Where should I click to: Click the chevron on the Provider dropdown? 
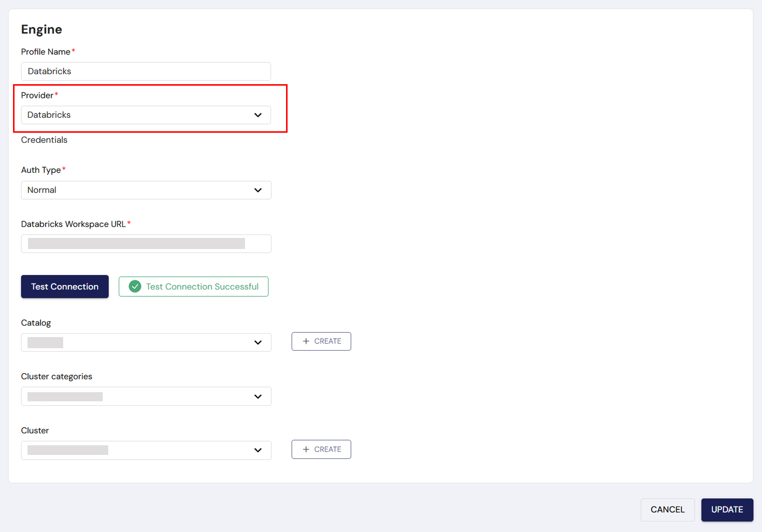[258, 115]
